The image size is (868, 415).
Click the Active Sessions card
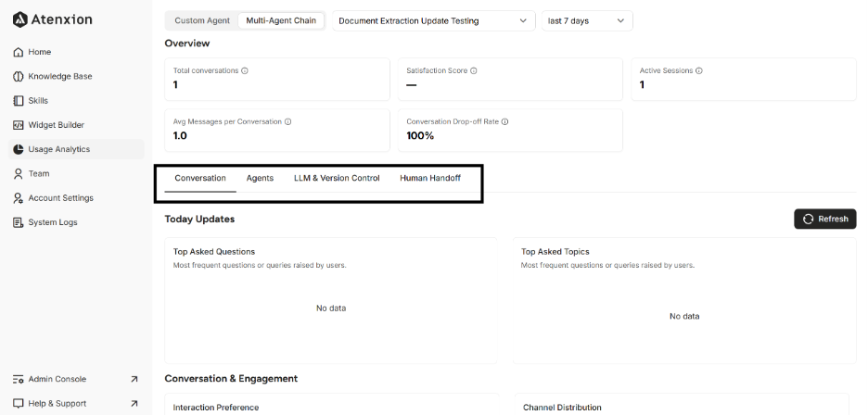pyautogui.click(x=744, y=79)
